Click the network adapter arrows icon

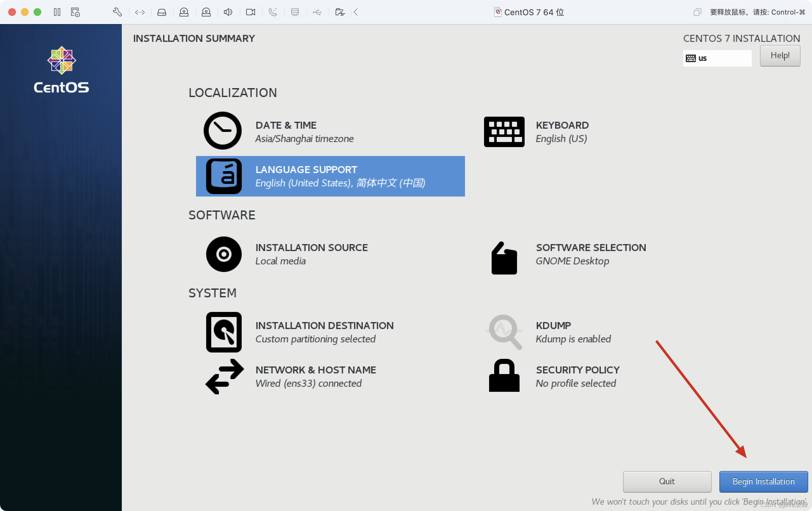pos(140,12)
